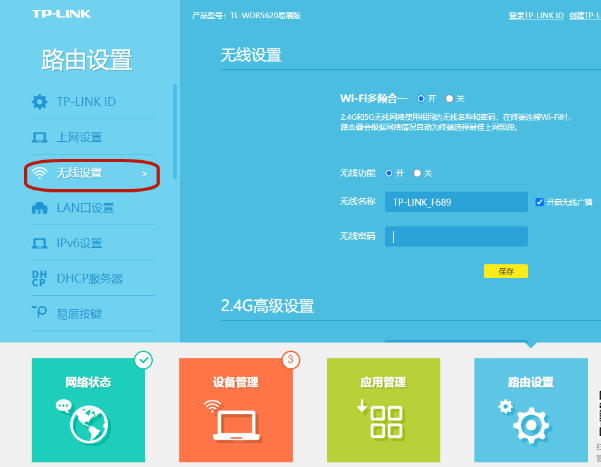
Task: Click the yellow 保存 button
Action: (x=506, y=271)
